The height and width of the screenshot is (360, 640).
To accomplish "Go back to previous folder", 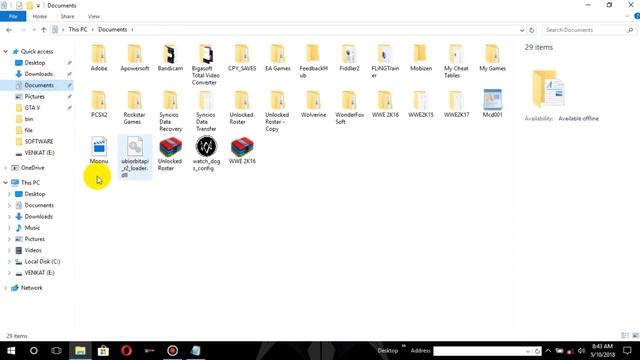I will point(9,30).
